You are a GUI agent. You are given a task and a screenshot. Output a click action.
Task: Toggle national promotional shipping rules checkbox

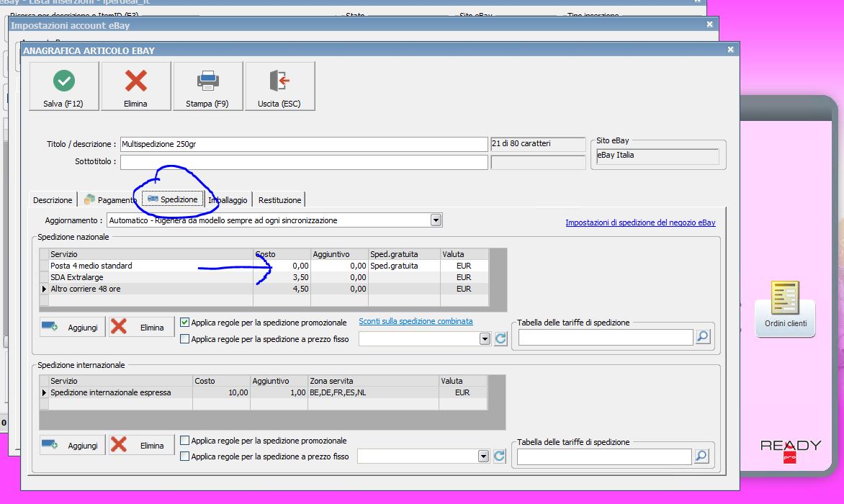(x=184, y=323)
